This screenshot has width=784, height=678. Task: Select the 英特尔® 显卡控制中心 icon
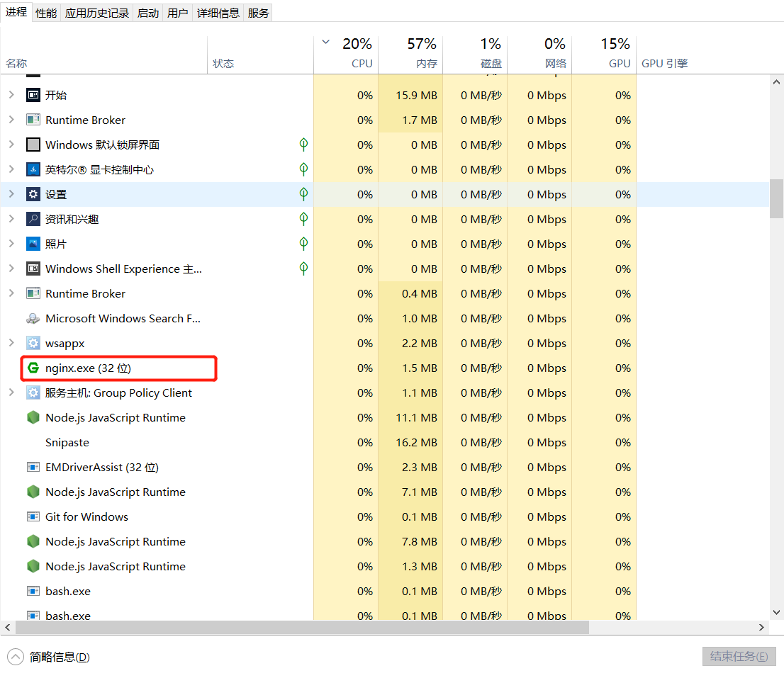click(x=33, y=169)
